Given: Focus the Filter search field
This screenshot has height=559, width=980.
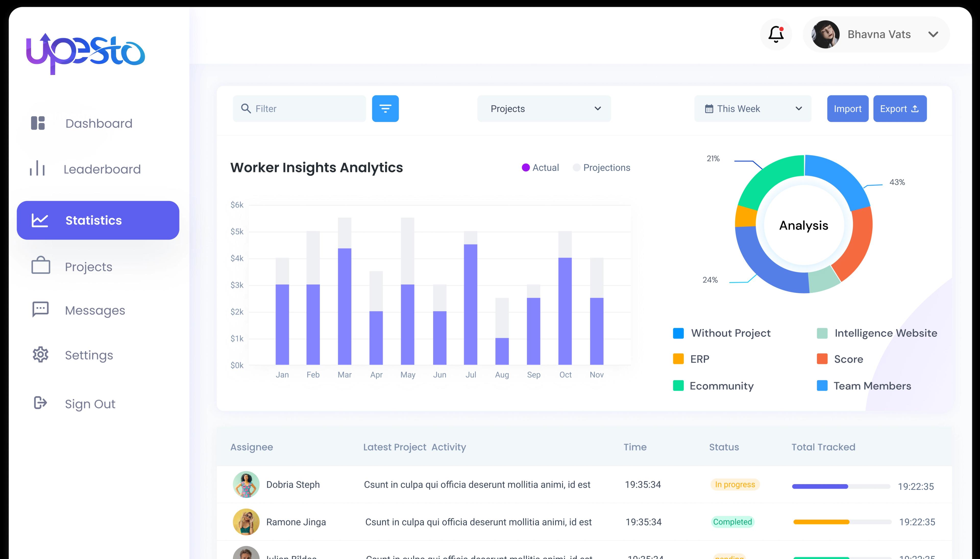Looking at the screenshot, I should point(299,109).
